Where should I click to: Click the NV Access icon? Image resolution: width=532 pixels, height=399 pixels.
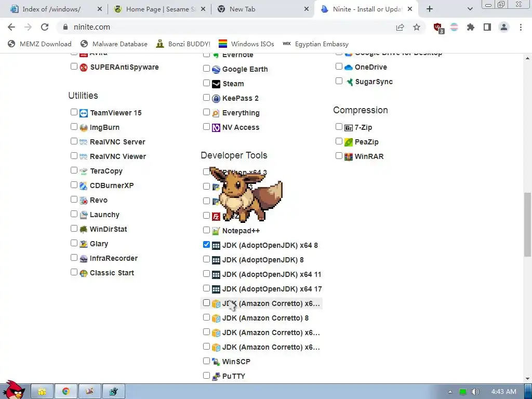216,128
